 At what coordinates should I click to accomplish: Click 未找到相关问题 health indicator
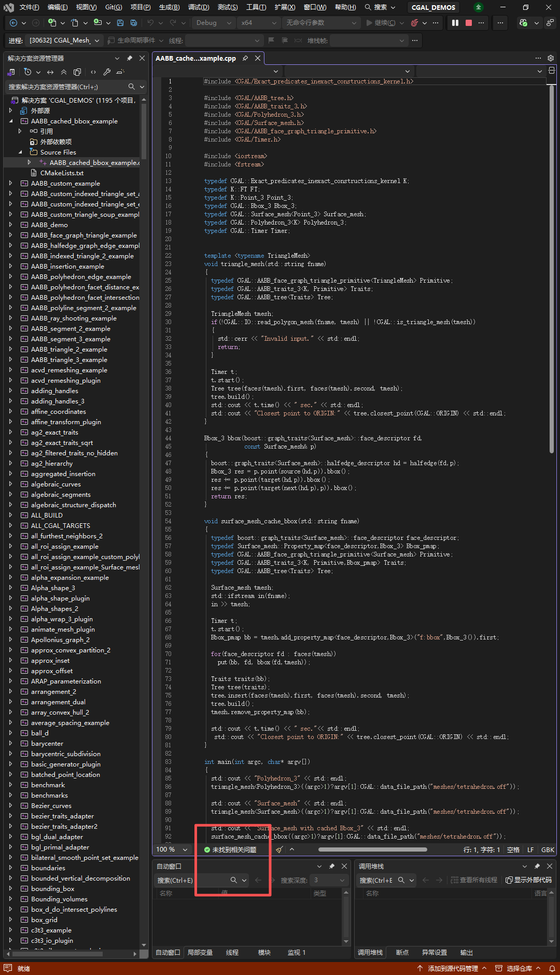coord(230,849)
